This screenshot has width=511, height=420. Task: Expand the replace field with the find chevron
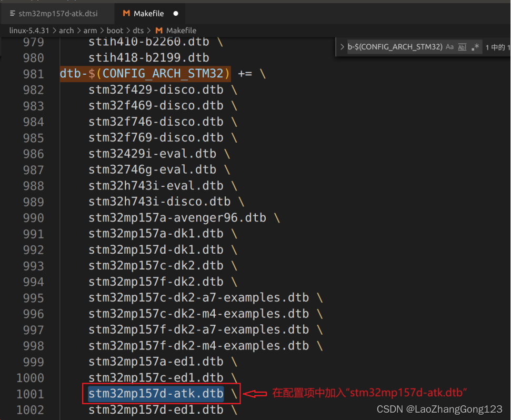[342, 47]
